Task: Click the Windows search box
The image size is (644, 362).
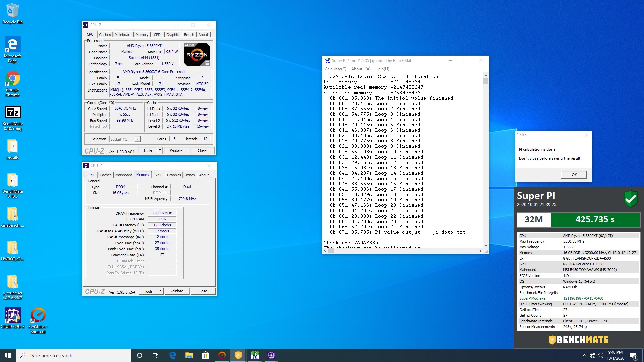Action: point(74,355)
